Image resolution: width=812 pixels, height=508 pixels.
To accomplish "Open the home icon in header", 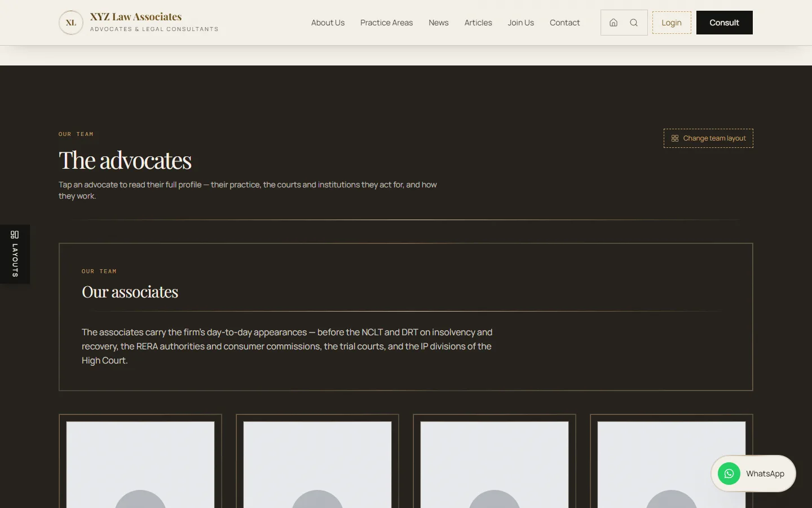I will click(614, 23).
